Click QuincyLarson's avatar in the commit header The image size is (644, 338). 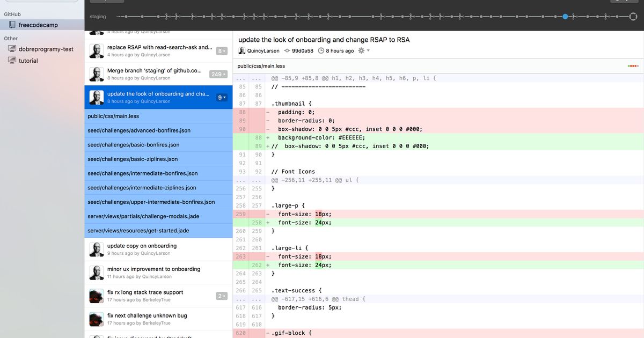point(241,50)
